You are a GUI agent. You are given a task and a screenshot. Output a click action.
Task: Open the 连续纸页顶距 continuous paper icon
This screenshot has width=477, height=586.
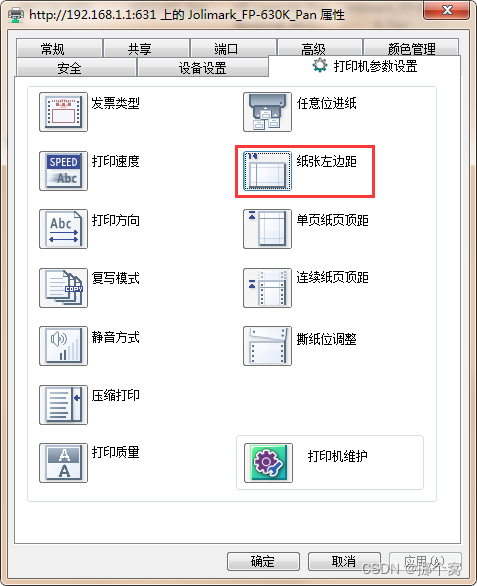pos(267,288)
